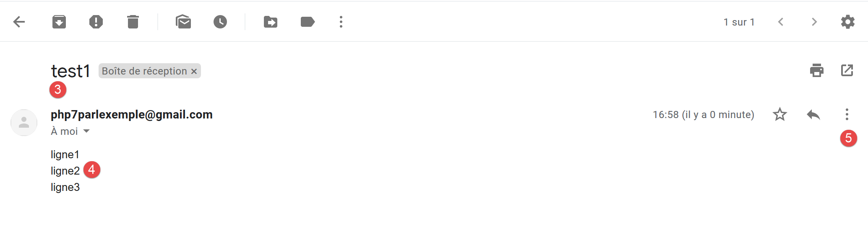
Task: Move email to another folder
Action: tap(271, 22)
